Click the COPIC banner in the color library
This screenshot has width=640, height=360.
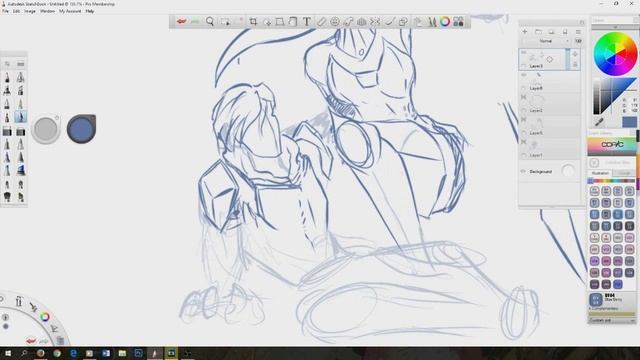point(612,146)
